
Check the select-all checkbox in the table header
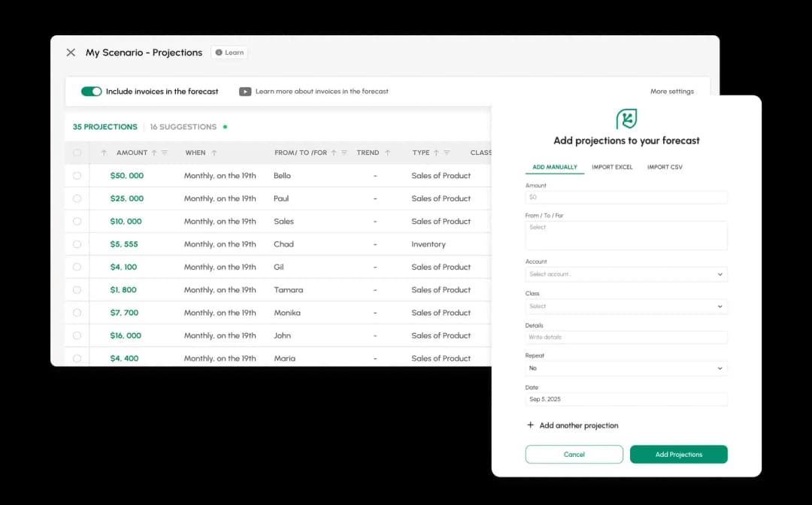pyautogui.click(x=77, y=152)
